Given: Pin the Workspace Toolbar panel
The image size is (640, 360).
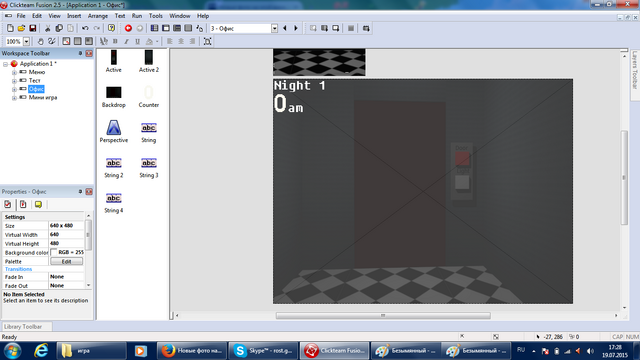Looking at the screenshot, I should tap(80, 53).
